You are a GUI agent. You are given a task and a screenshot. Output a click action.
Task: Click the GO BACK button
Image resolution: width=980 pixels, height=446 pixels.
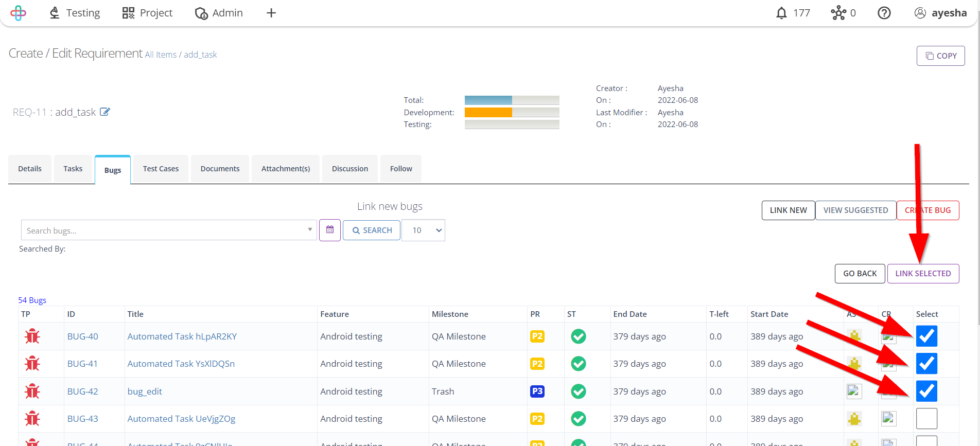(860, 273)
